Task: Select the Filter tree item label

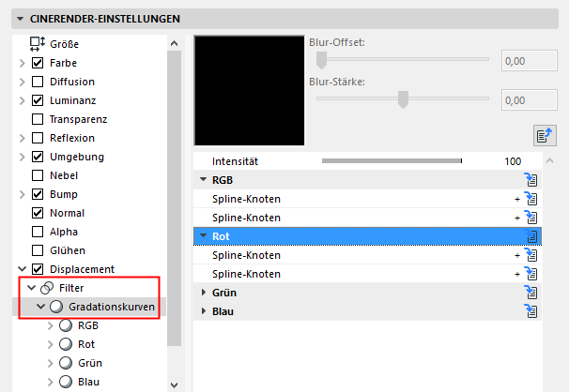Action: tap(71, 288)
